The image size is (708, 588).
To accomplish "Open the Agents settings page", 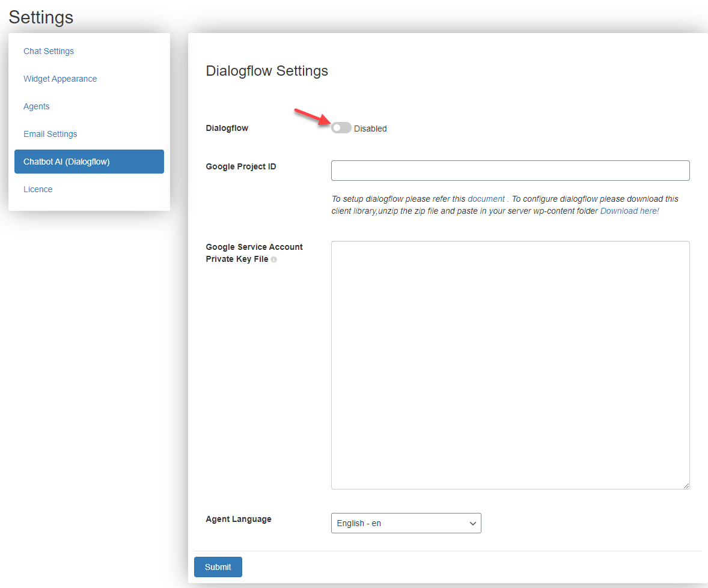I will pyautogui.click(x=37, y=106).
